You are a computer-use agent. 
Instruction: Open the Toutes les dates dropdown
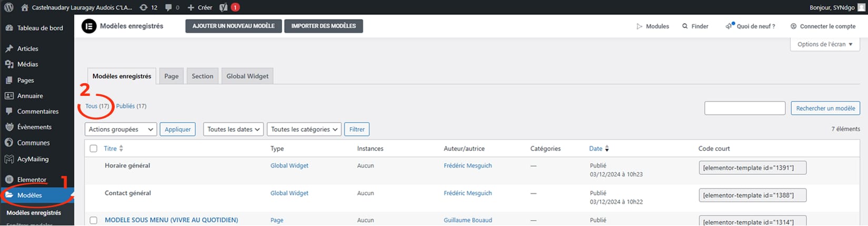233,129
